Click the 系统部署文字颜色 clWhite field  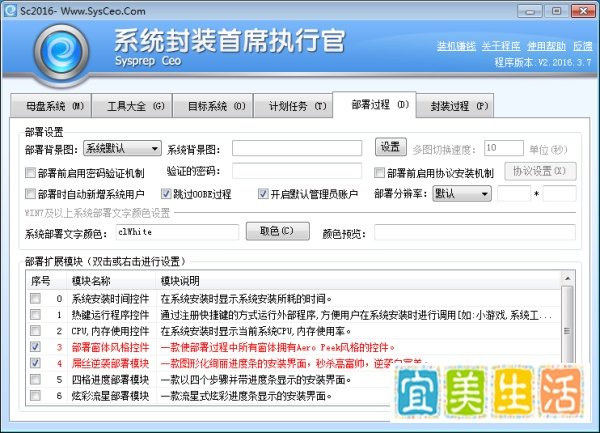[x=177, y=232]
